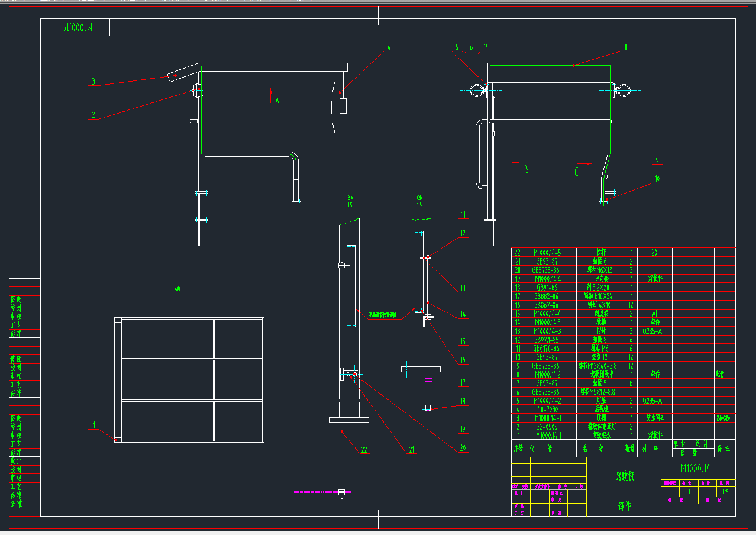Click balloon label 13 beside the C section

tap(463, 288)
